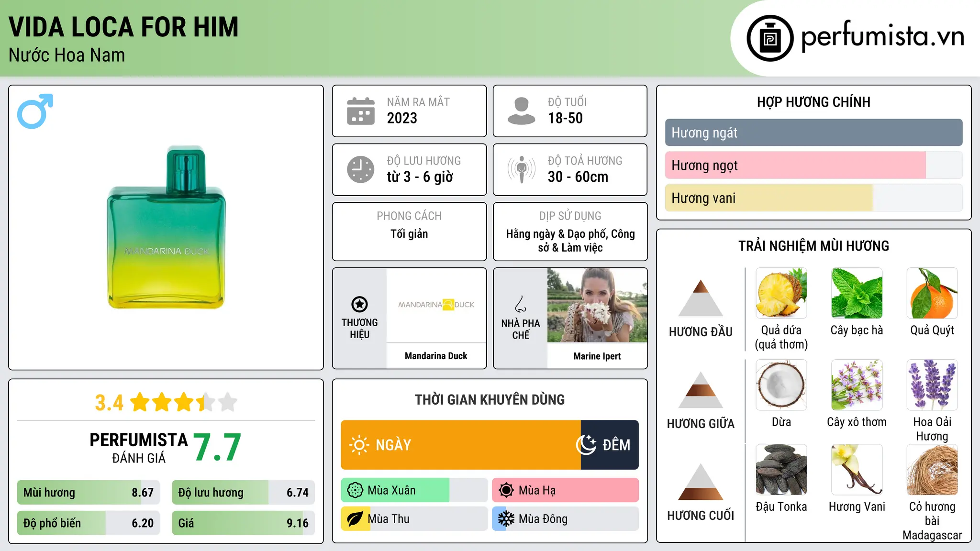Click the perfumista.vn site name text
The image size is (980, 551).
click(882, 37)
